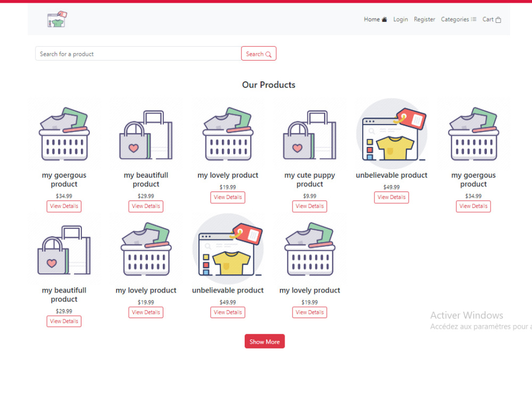Screen dimensions: 532x399
Task: Click the title of the last bottom-row 'my lovely product'
Action: pos(310,290)
